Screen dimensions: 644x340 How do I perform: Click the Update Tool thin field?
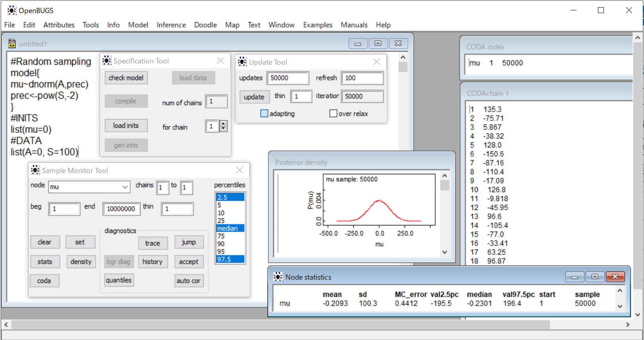[x=301, y=96]
